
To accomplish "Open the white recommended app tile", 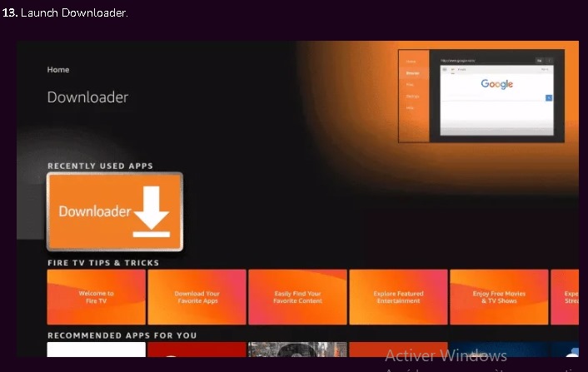I will 97,349.
